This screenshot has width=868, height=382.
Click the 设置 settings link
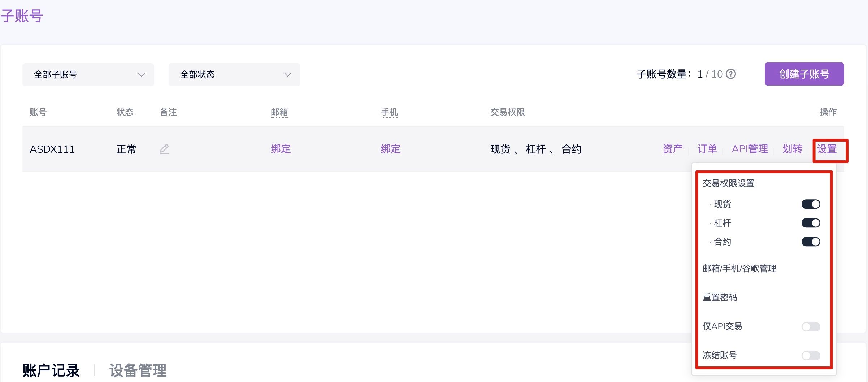[x=827, y=149]
